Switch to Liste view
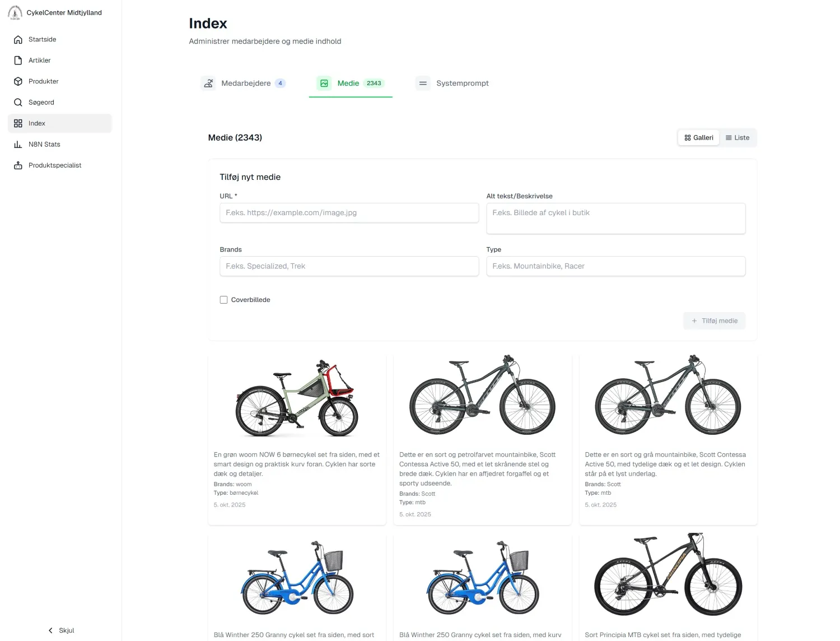Viewport: 840px width, 641px height. point(737,138)
